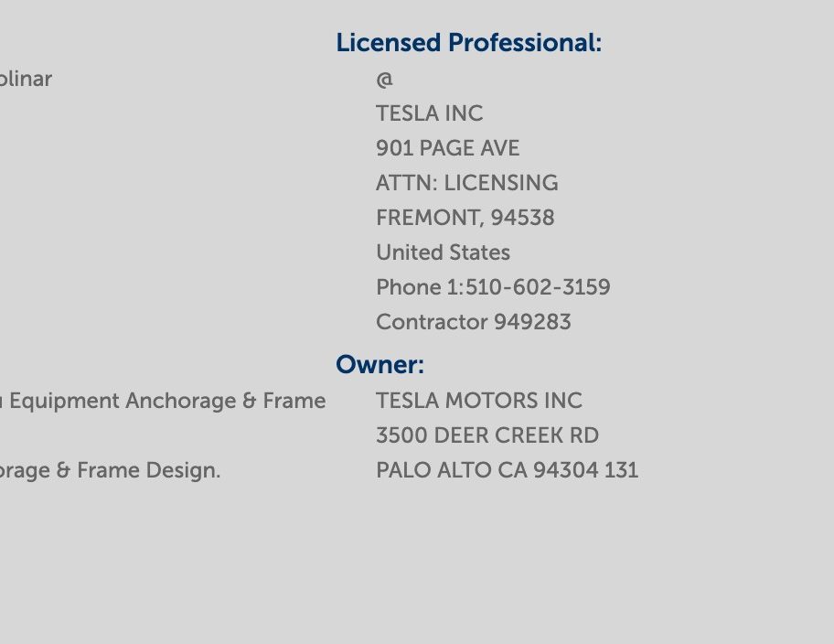834x644 pixels.
Task: Click PALO ALTO CA 94304 131 line
Action: [507, 470]
